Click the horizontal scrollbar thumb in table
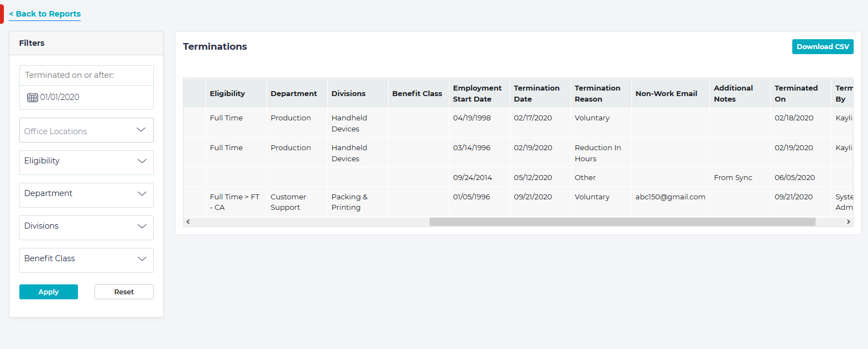The image size is (868, 349). [622, 221]
